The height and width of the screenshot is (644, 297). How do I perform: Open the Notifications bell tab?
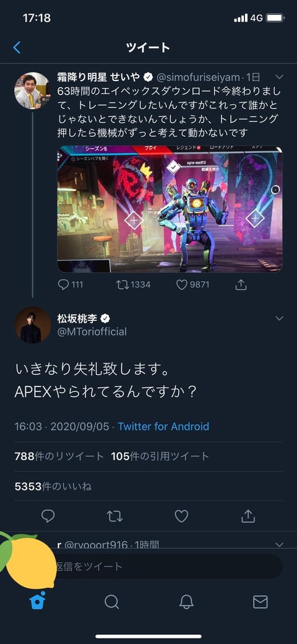186,602
